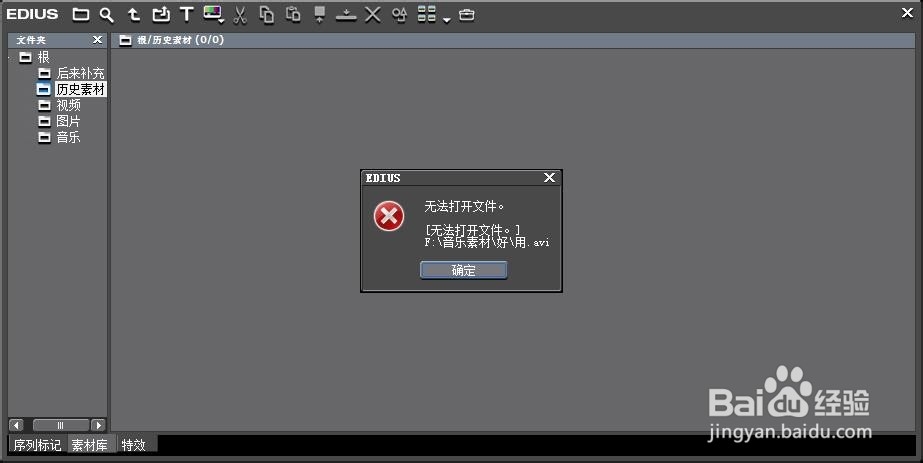Image resolution: width=923 pixels, height=463 pixels.
Task: Click the copy icon in toolbar
Action: [267, 15]
